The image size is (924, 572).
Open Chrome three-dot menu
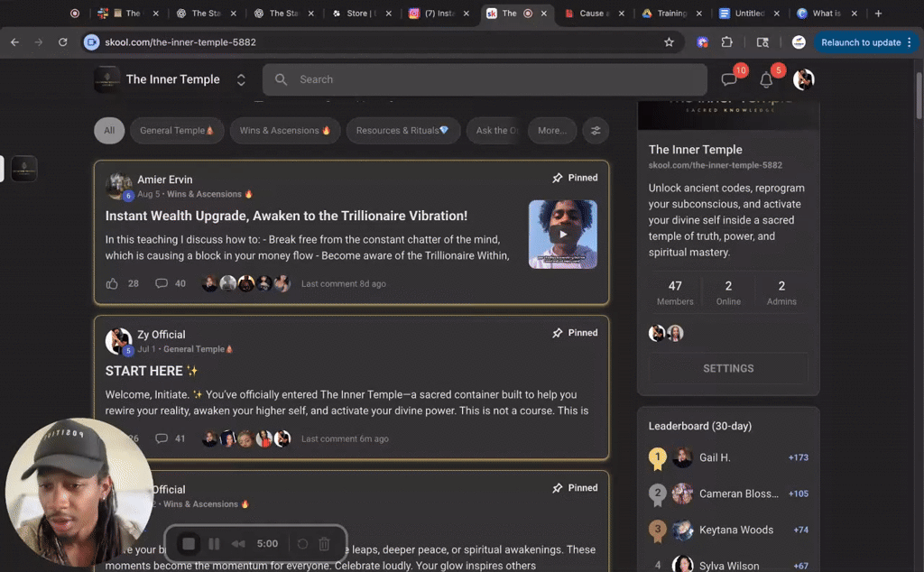910,42
